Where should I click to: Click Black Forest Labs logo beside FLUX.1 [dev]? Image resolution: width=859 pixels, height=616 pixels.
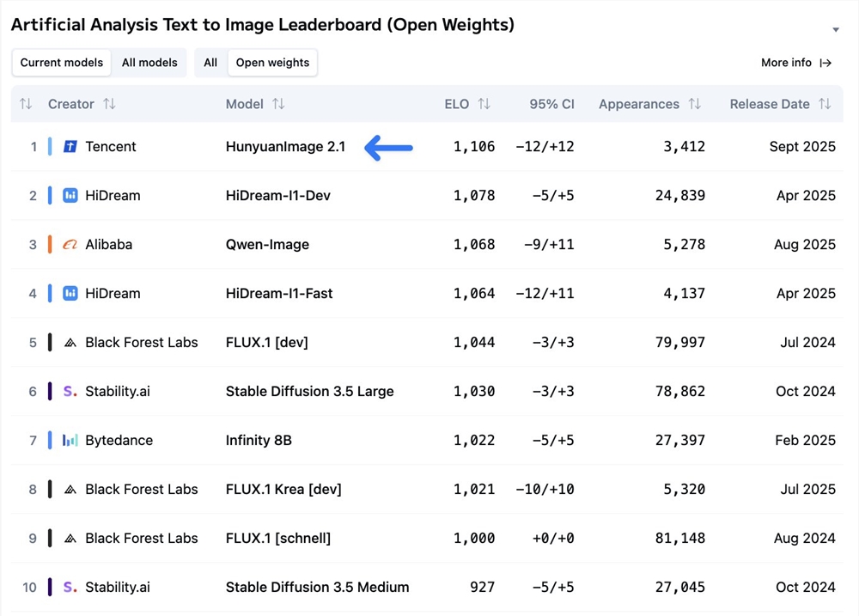(70, 343)
